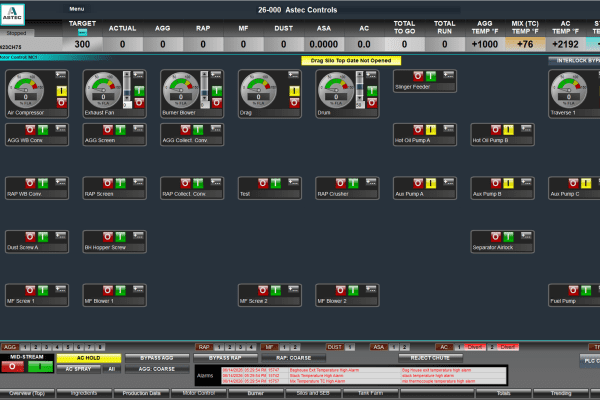Image resolution: width=600 pixels, height=400 pixels.
Task: Open the Tank Farm tab
Action: (x=371, y=393)
